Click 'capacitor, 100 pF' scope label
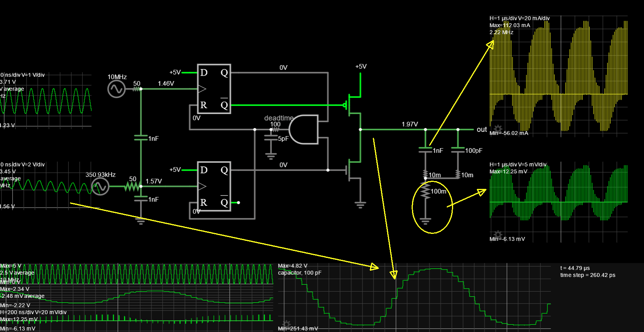644x332 pixels. [x=299, y=273]
